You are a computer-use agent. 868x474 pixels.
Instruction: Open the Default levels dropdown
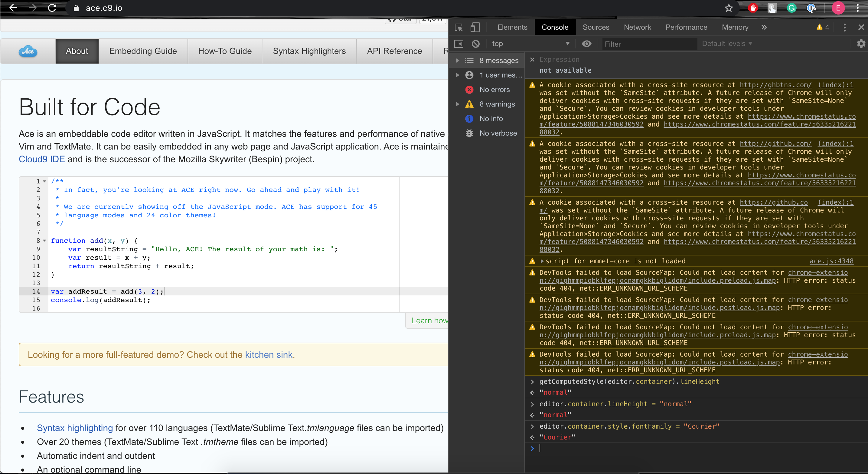[727, 44]
